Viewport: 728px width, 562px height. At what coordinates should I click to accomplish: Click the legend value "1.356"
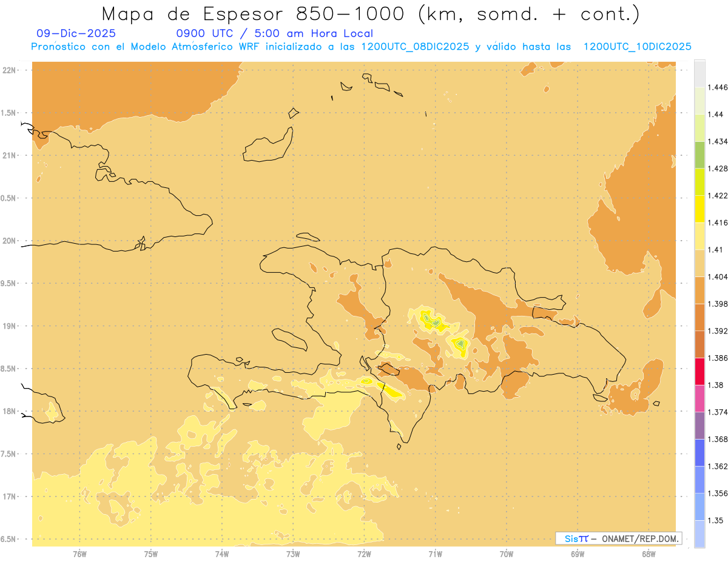point(717,493)
